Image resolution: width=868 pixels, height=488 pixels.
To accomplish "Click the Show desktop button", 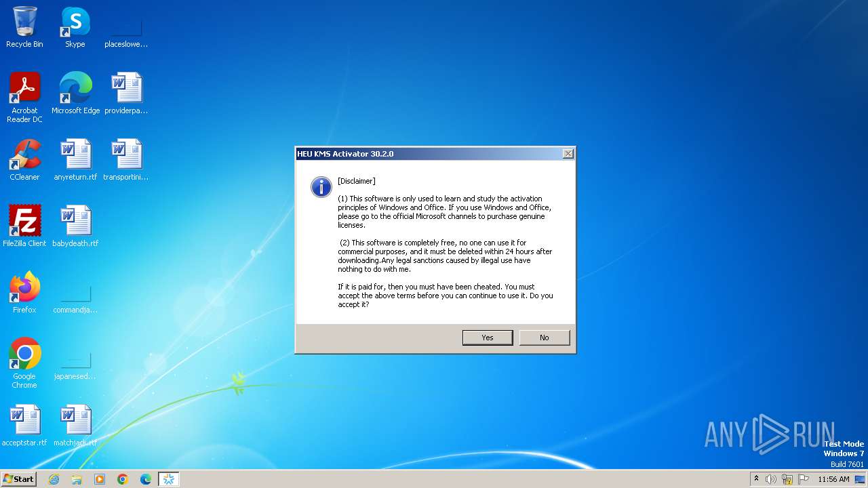I will click(x=861, y=479).
